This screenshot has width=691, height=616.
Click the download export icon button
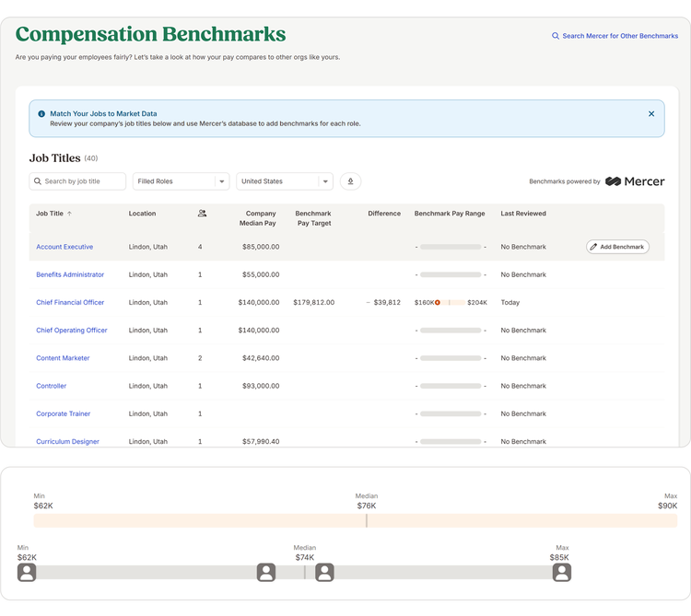pos(350,181)
